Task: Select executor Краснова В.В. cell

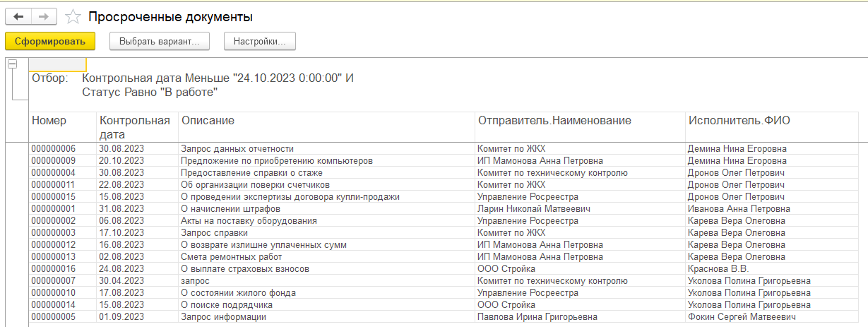Action: click(717, 269)
